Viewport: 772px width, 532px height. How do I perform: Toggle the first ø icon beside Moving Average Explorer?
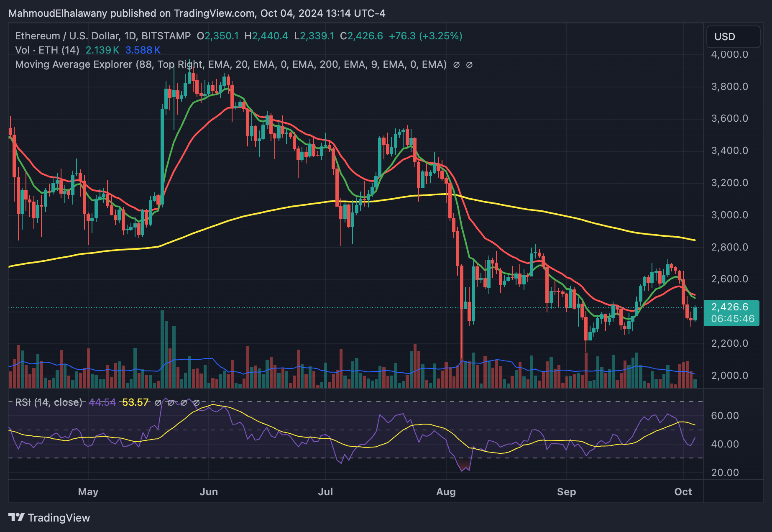456,65
